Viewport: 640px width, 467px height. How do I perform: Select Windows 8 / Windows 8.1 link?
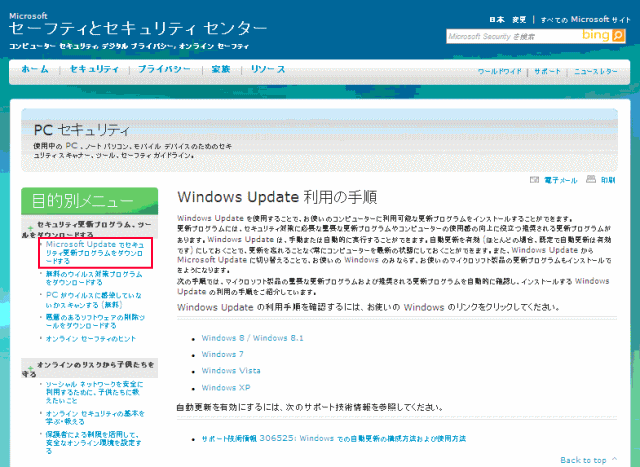point(252,338)
